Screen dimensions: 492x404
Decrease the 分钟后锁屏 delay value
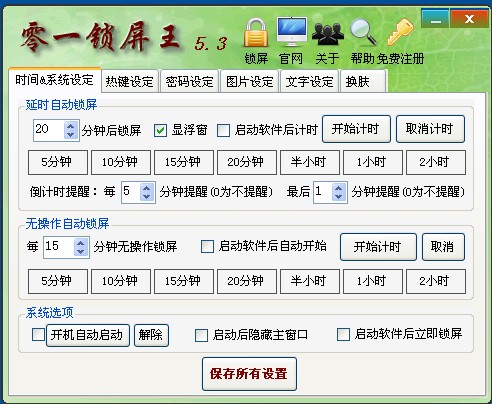point(71,135)
